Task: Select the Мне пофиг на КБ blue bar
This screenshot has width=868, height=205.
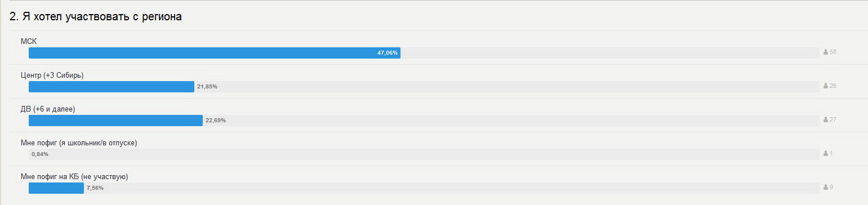Action: coord(56,188)
